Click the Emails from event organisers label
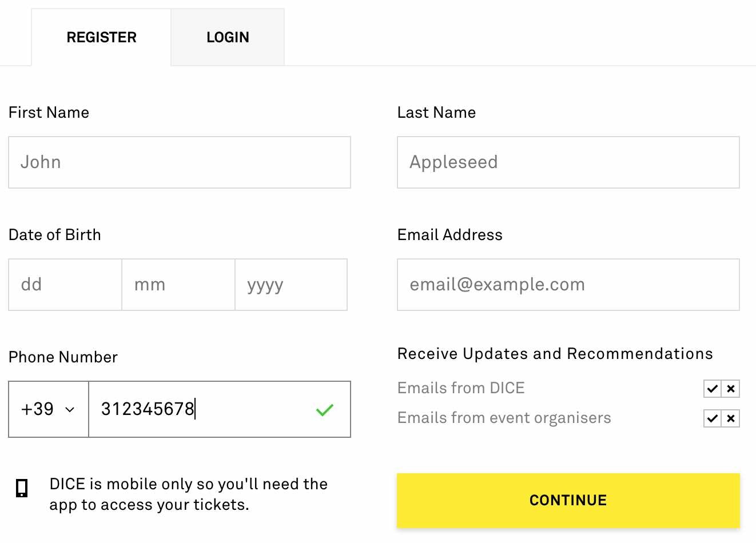756x543 pixels. (x=504, y=418)
